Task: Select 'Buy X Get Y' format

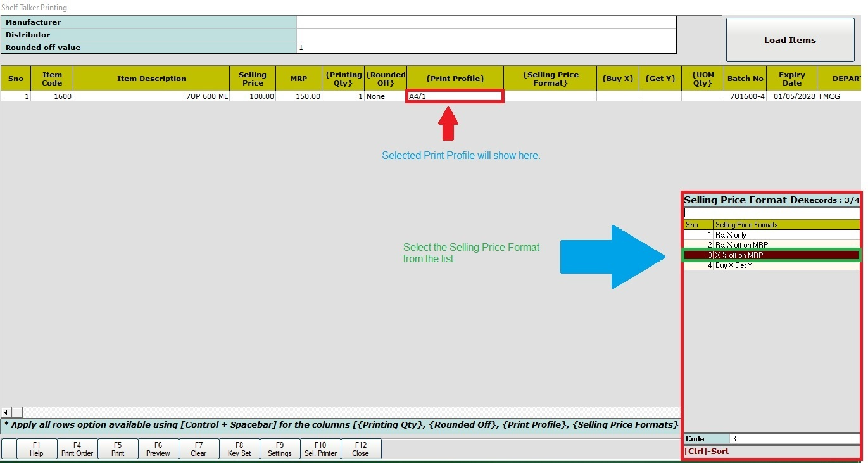Action: click(772, 265)
